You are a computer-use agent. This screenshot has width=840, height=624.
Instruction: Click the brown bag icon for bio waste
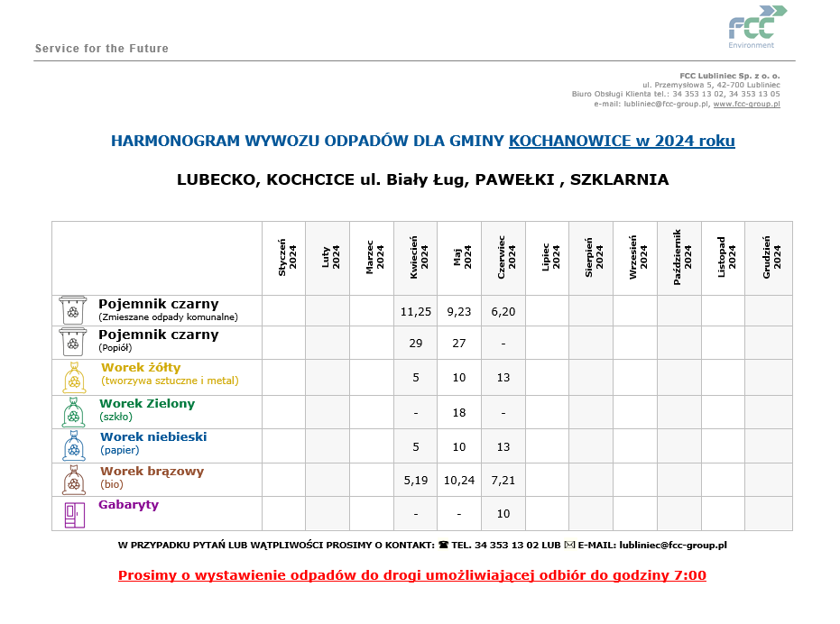point(74,480)
